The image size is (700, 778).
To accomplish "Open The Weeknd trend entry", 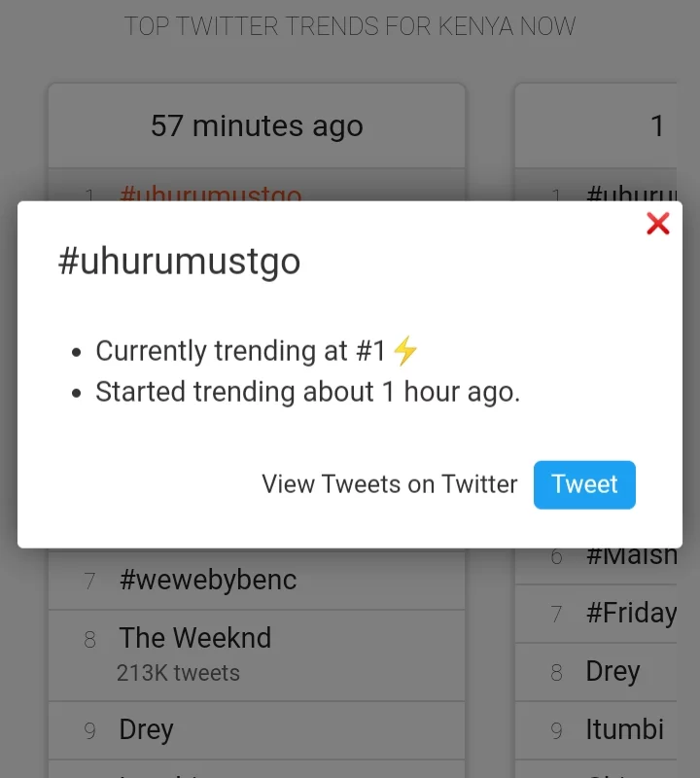I will [x=195, y=638].
